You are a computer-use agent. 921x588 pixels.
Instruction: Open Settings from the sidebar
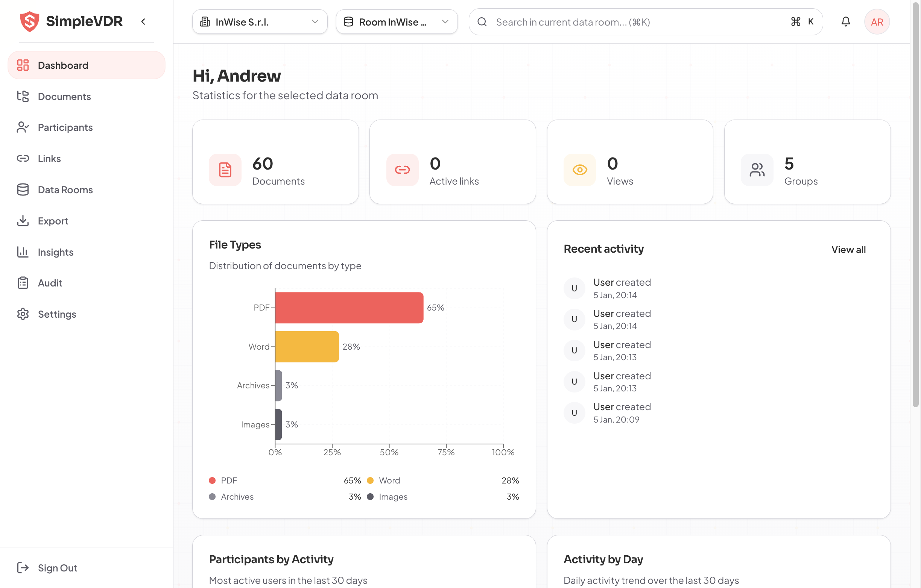(57, 314)
